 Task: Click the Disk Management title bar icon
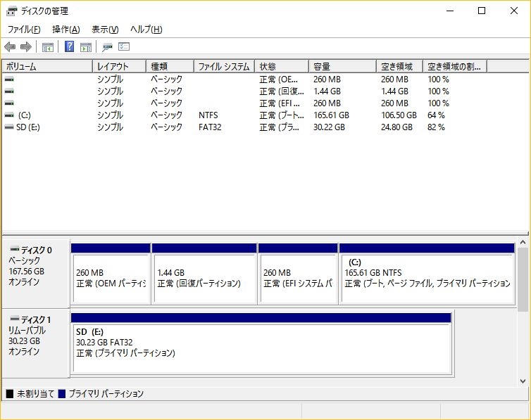[x=11, y=11]
